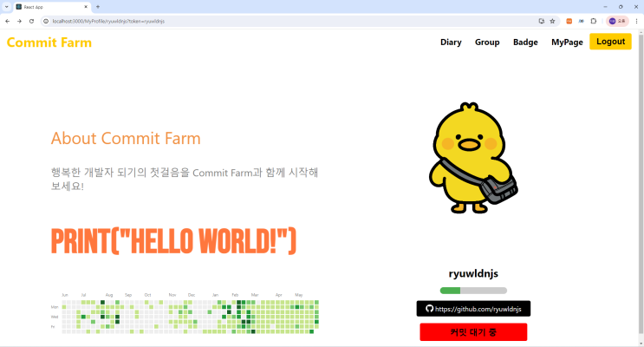Click the PRINT("HELLO WORLD!") heading
Viewport: 644px width, 347px height.
(x=173, y=241)
